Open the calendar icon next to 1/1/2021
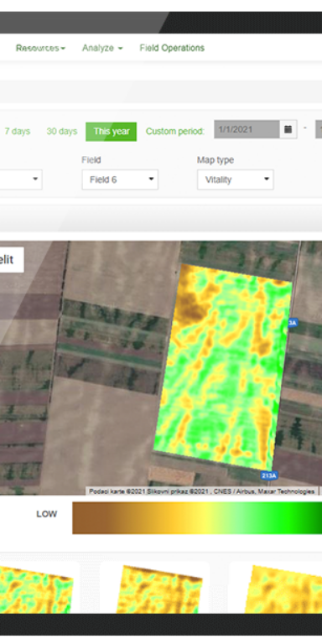The width and height of the screenshot is (322, 644). coord(288,130)
